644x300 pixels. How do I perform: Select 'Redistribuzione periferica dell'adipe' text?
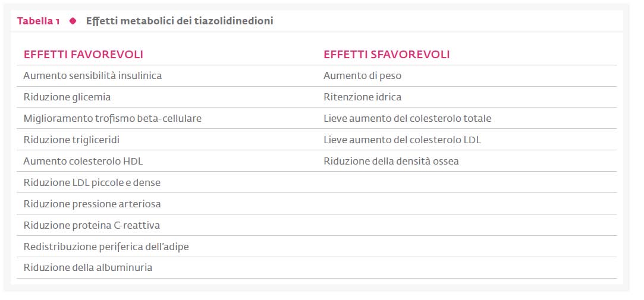(106, 247)
